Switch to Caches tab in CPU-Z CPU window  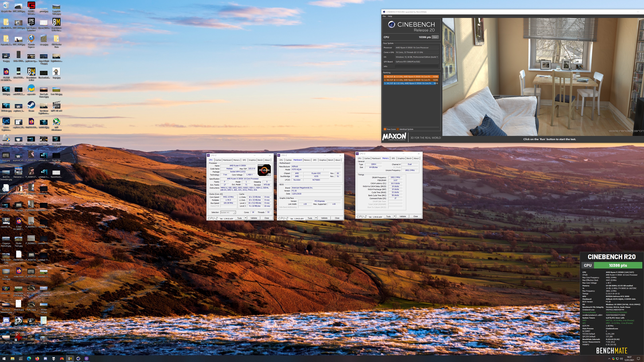tap(218, 160)
